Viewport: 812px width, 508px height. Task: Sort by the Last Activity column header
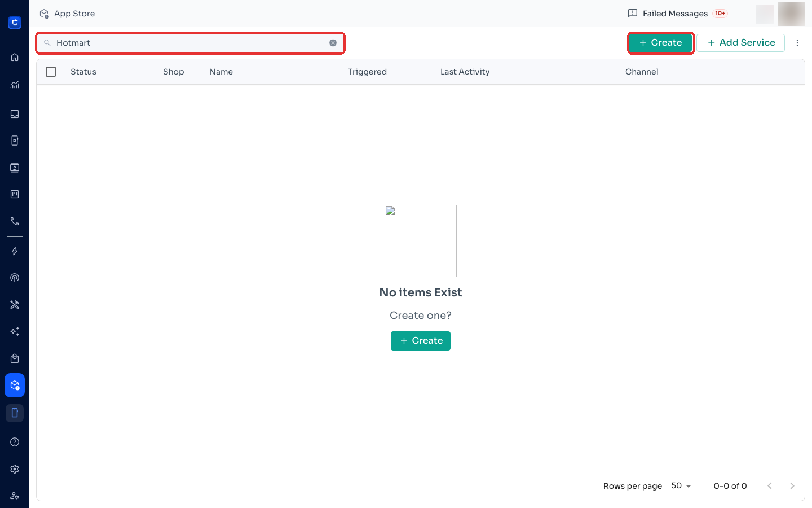pos(465,72)
